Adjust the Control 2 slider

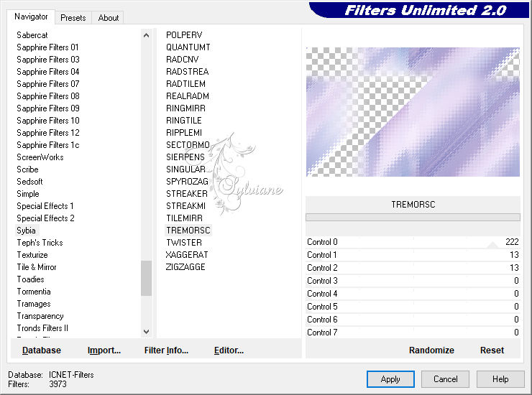coord(413,268)
